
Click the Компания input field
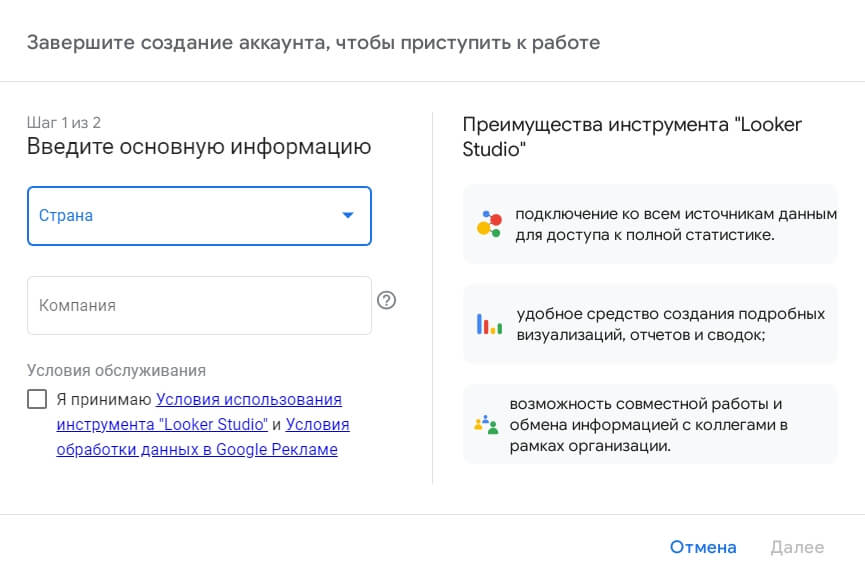pyautogui.click(x=199, y=305)
